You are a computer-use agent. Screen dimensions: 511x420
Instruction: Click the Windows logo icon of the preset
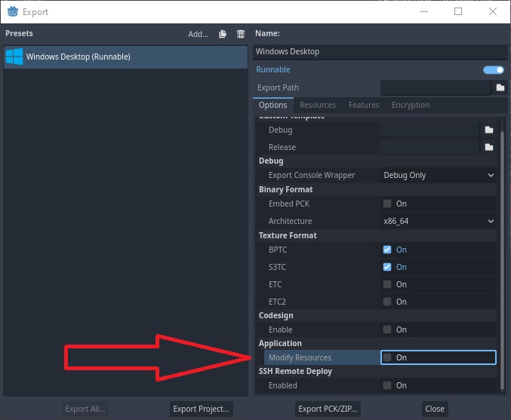click(x=14, y=57)
